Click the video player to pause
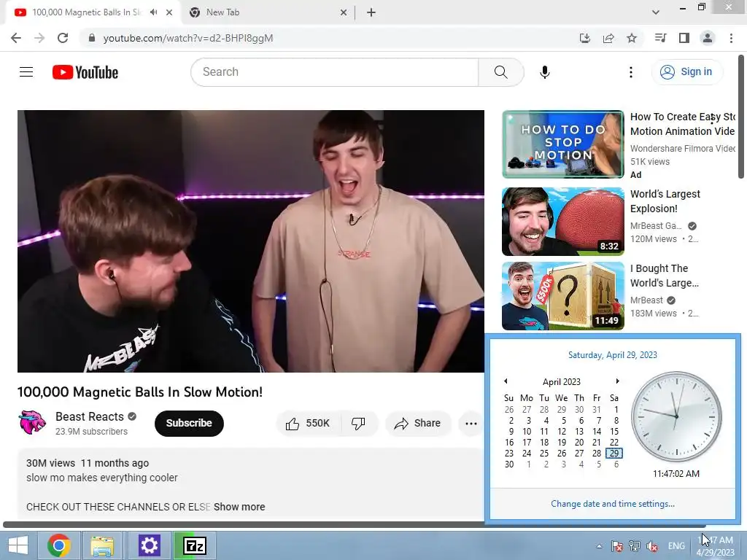The width and height of the screenshot is (747, 560). click(251, 241)
